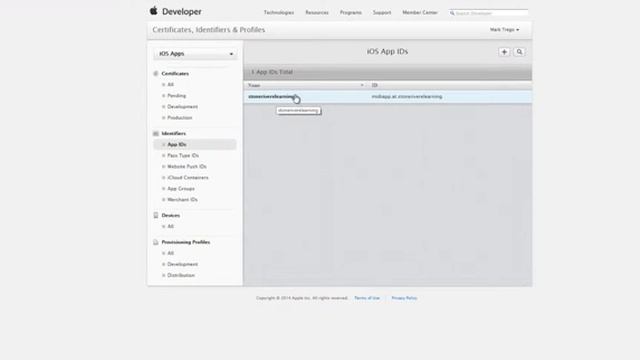
Task: Open the Resources menu
Action: tap(317, 13)
